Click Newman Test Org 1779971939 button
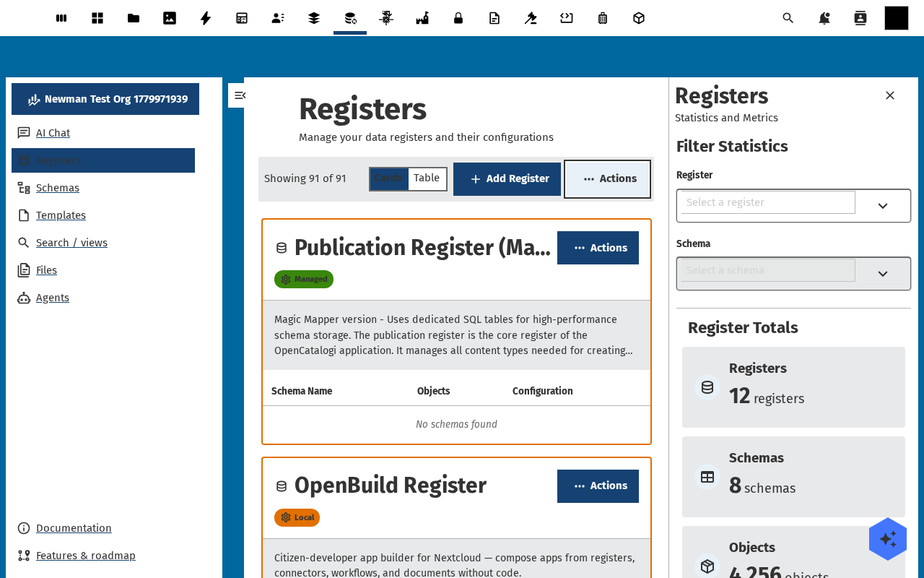 [105, 99]
